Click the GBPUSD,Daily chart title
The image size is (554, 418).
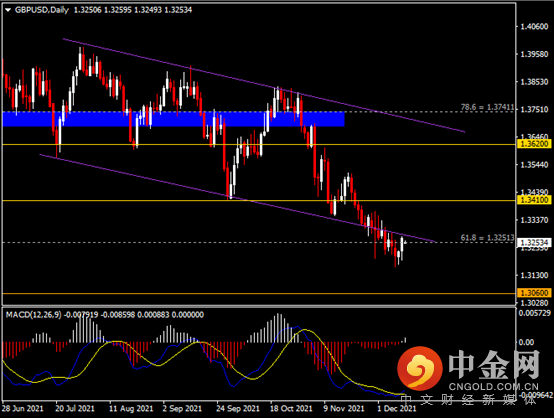click(42, 10)
